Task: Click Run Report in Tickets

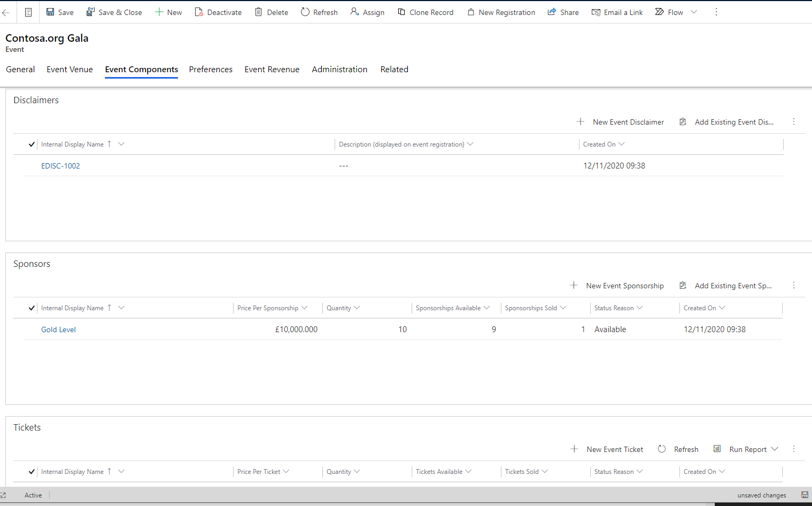Action: [x=740, y=449]
